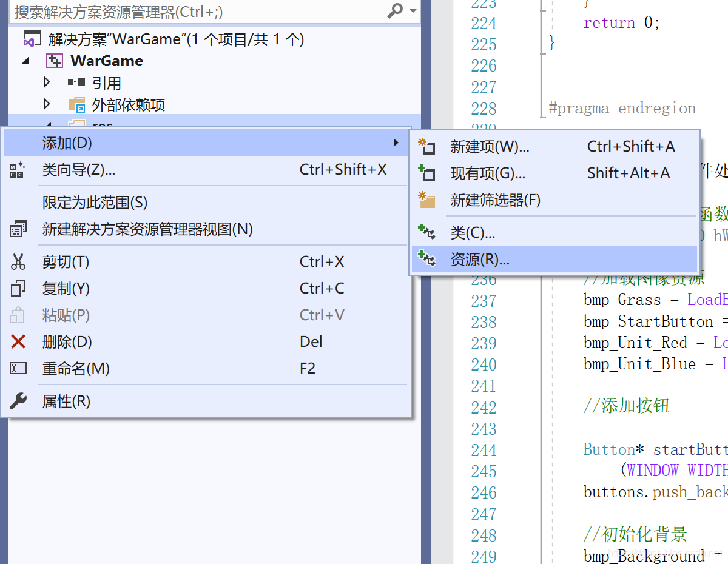
Task: Collapse the WarGame project node
Action: pyautogui.click(x=25, y=61)
